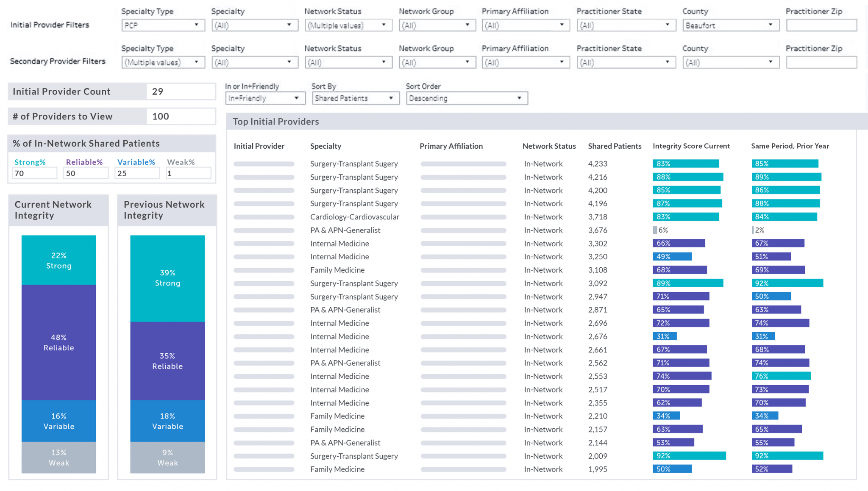The width and height of the screenshot is (868, 491).
Task: Click the 92% Integrity Score bar for Surgery-Transplant
Action: click(689, 456)
